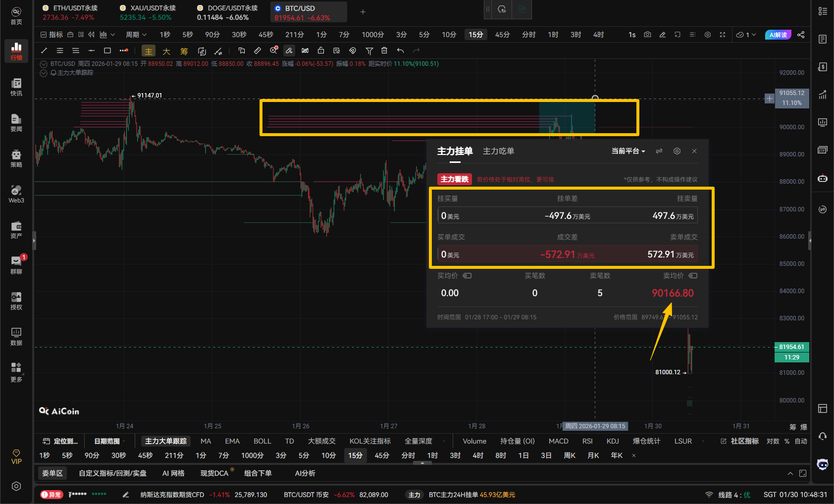Click the 组合下单 button at the bottom

click(258, 473)
